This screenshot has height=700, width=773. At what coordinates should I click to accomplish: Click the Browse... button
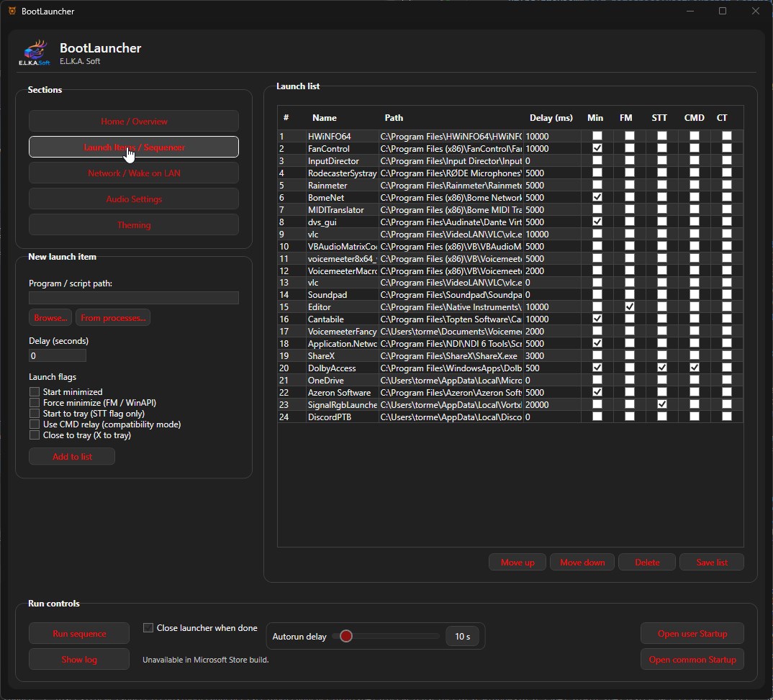[50, 318]
